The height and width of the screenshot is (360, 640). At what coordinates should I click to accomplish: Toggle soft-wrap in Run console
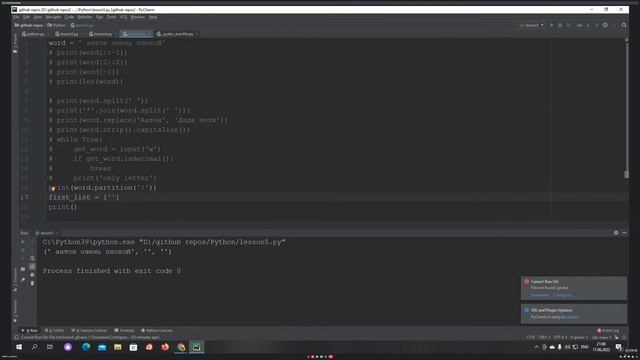(x=32, y=258)
